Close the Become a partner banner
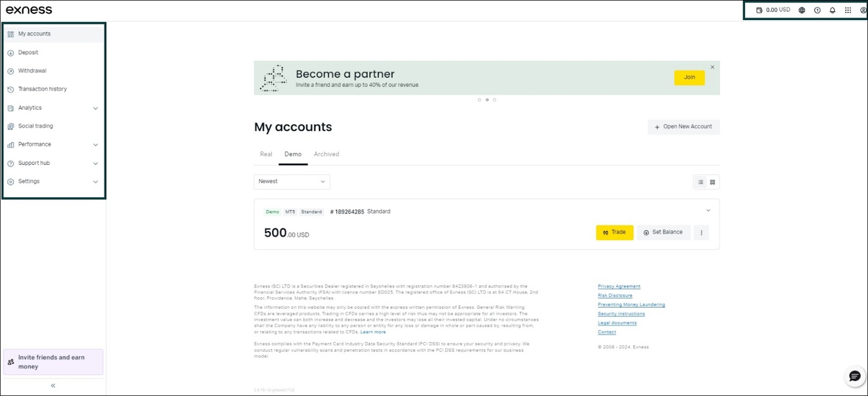The image size is (868, 396). coord(712,67)
